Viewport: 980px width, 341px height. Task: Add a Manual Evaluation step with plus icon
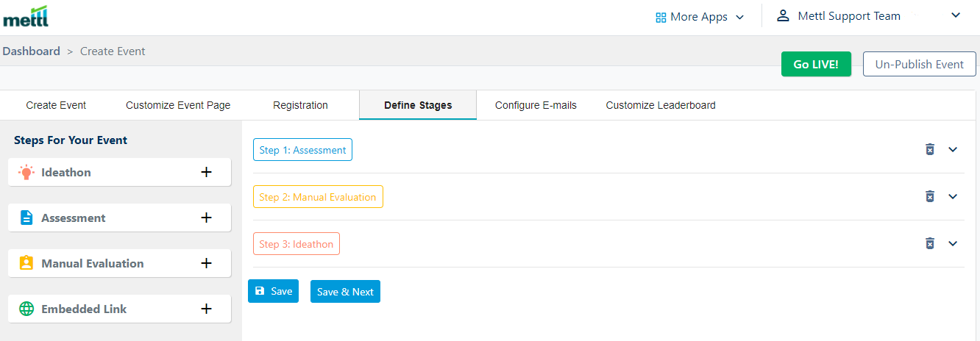207,263
